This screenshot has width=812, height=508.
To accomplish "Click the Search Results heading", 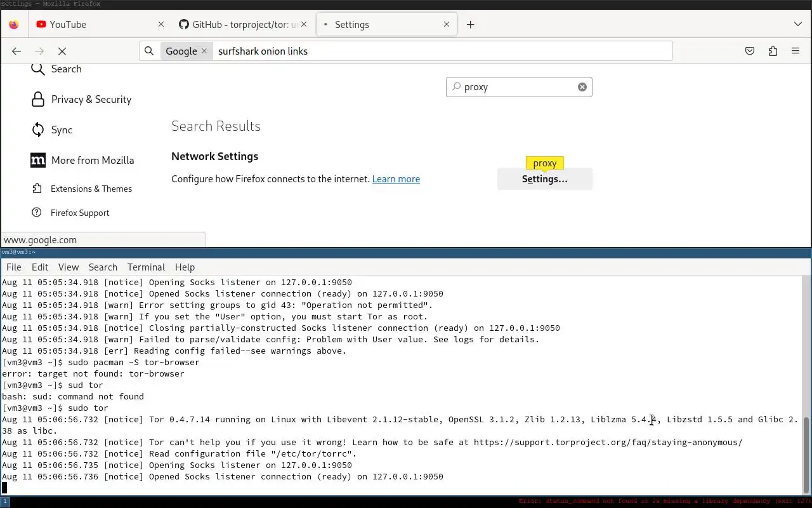I will coord(216,126).
